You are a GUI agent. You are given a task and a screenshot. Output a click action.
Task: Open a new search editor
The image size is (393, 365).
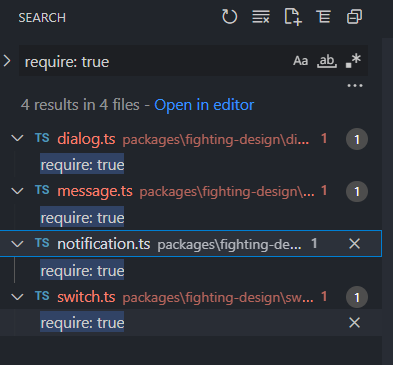[x=293, y=17]
